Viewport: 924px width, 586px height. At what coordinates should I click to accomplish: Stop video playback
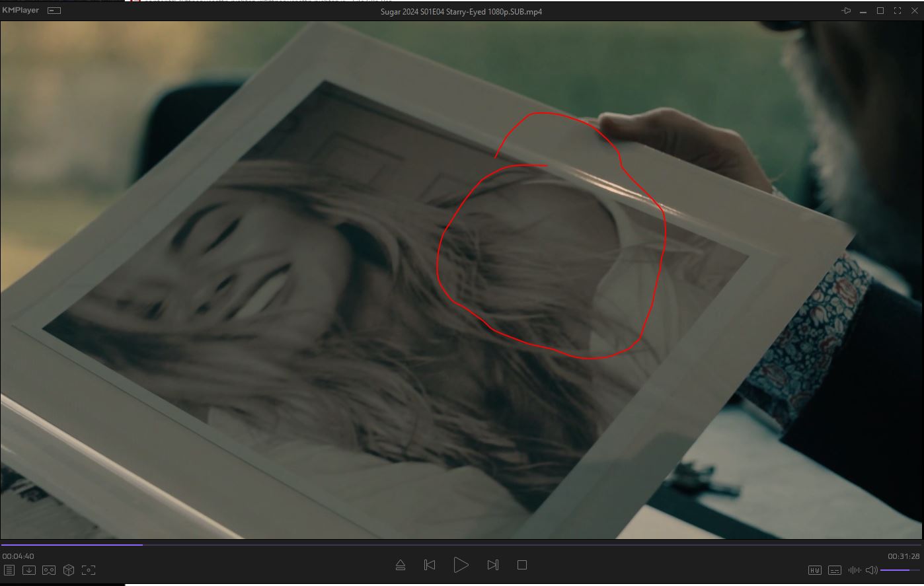click(x=522, y=565)
